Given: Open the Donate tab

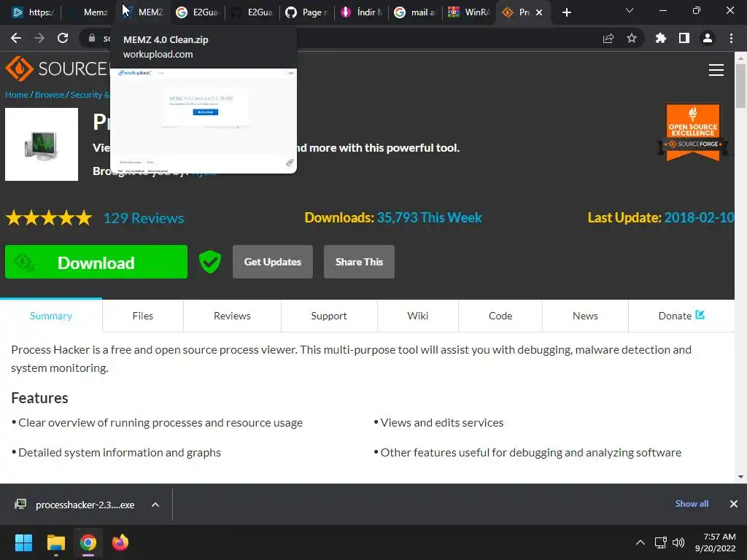Looking at the screenshot, I should [681, 316].
